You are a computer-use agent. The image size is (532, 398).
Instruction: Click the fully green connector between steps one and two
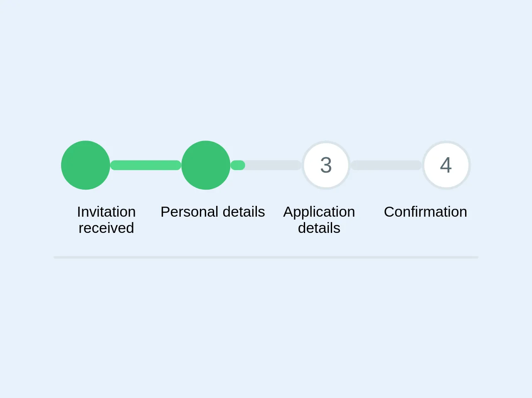click(145, 165)
